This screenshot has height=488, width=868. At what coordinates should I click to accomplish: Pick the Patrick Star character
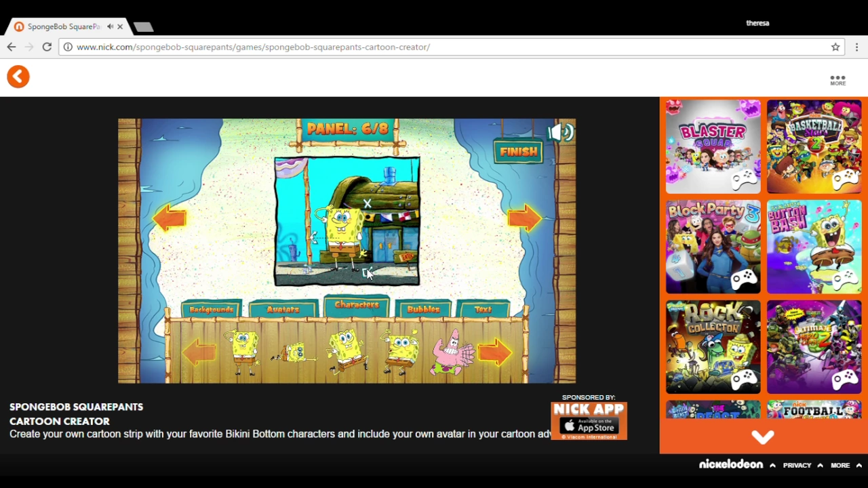coord(452,352)
